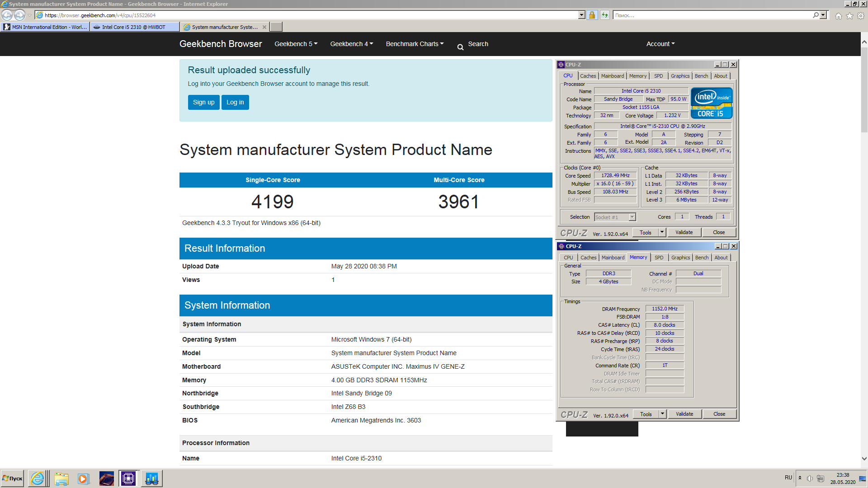Minimize the lower CPU-Z window
868x488 pixels.
pyautogui.click(x=718, y=246)
